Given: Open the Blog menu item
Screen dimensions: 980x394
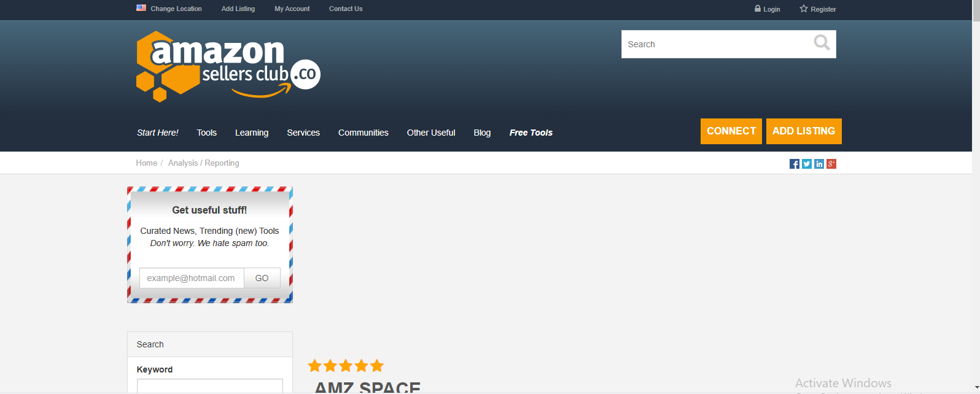Looking at the screenshot, I should click(482, 133).
